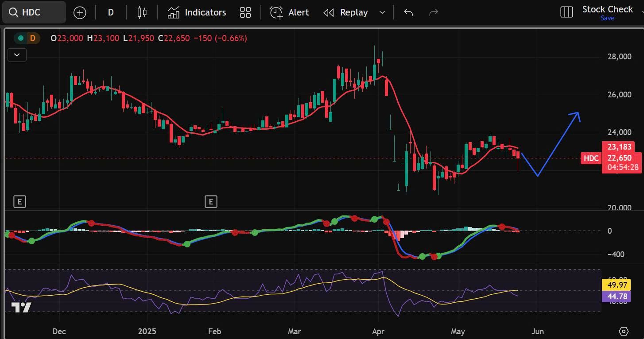Click the green market status dot in the legend
The image size is (644, 339).
pos(20,39)
